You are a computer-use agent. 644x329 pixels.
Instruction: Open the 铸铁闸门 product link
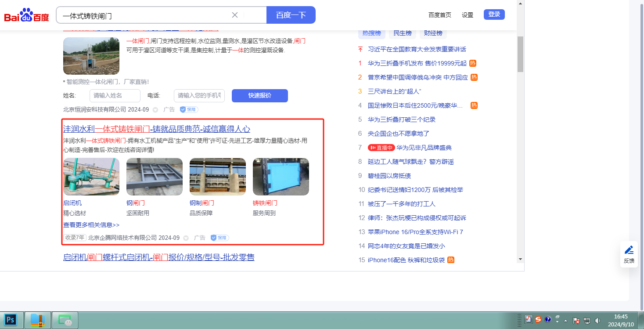(265, 203)
